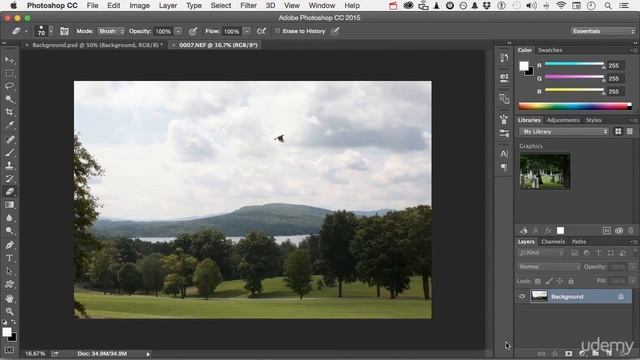Click the R color slider
Image resolution: width=640 pixels, height=360 pixels.
pyautogui.click(x=574, y=64)
